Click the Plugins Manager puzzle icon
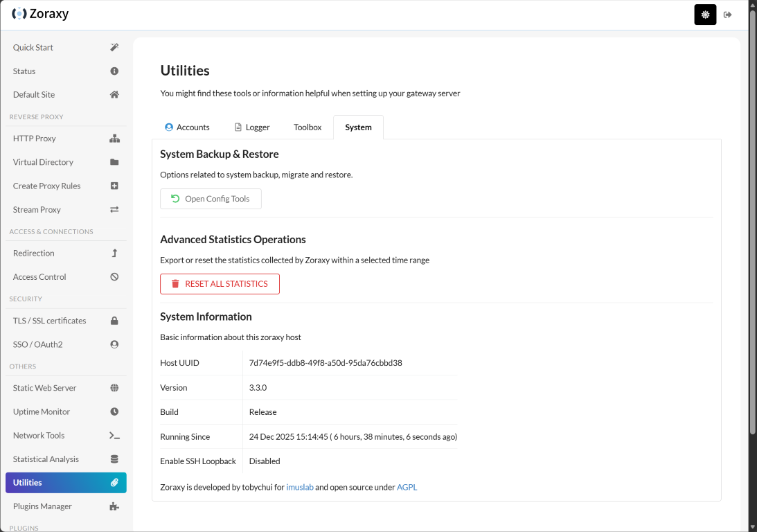This screenshot has width=757, height=532. pyautogui.click(x=114, y=506)
